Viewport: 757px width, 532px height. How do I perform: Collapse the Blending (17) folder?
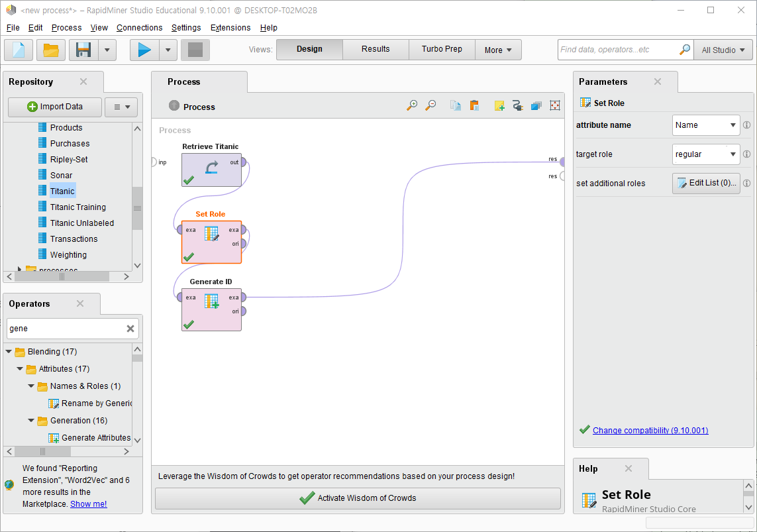pos(9,351)
